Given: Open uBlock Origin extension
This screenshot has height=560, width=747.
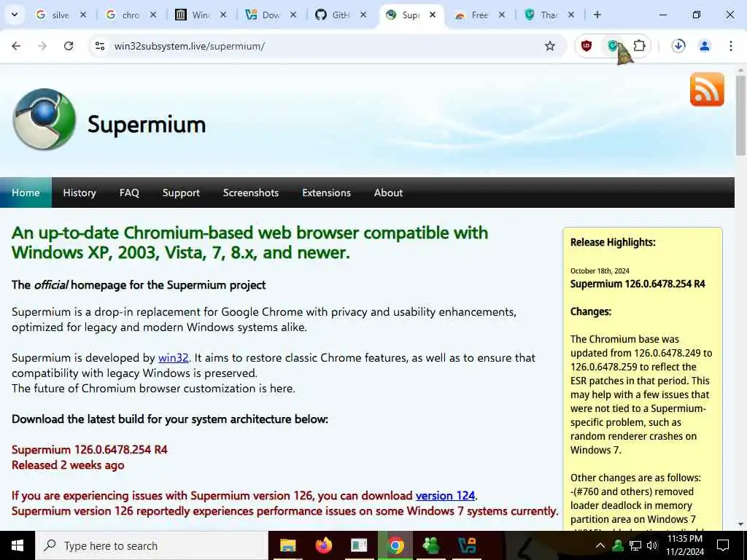Looking at the screenshot, I should coord(587,46).
